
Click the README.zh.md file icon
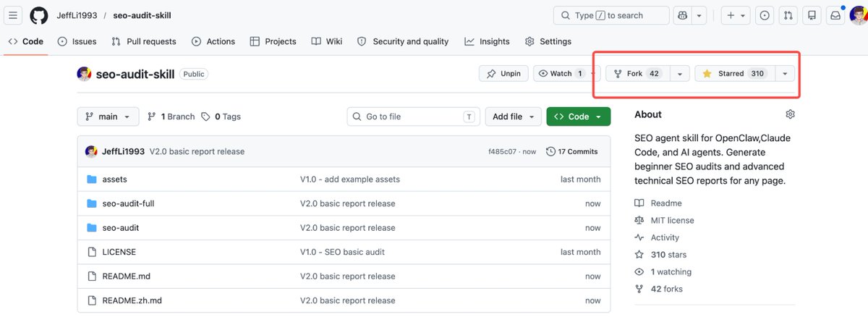click(x=92, y=300)
